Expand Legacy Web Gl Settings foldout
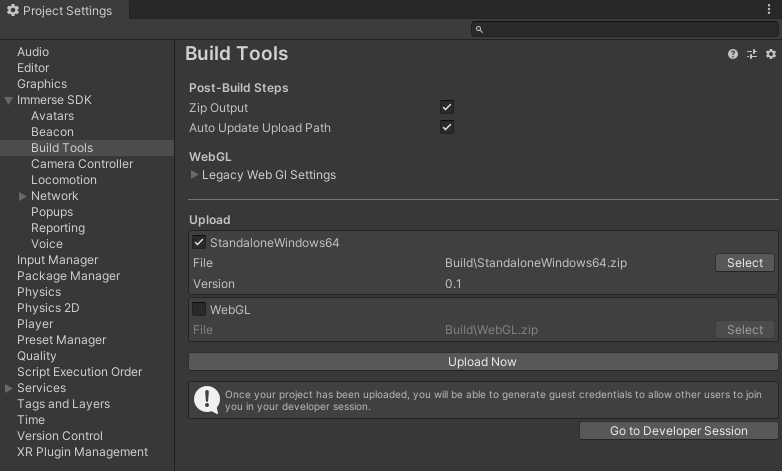This screenshot has width=782, height=471. [x=195, y=175]
